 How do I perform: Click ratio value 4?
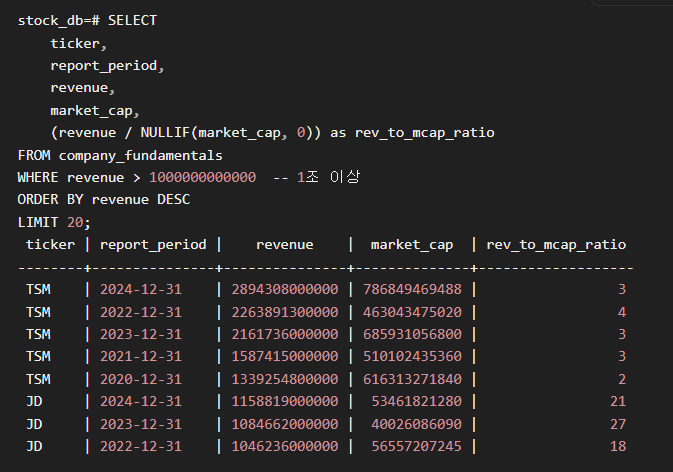click(621, 312)
